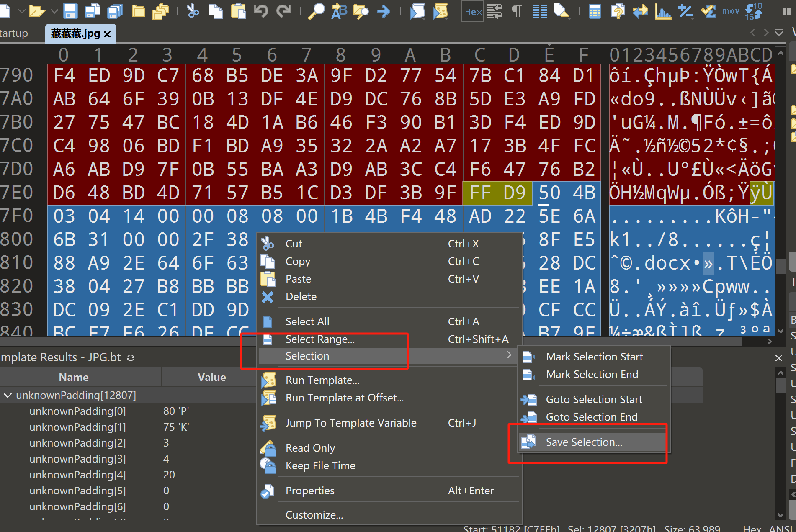Screen dimensions: 796x532
Task: Click the Run Script icon
Action: pos(417,11)
